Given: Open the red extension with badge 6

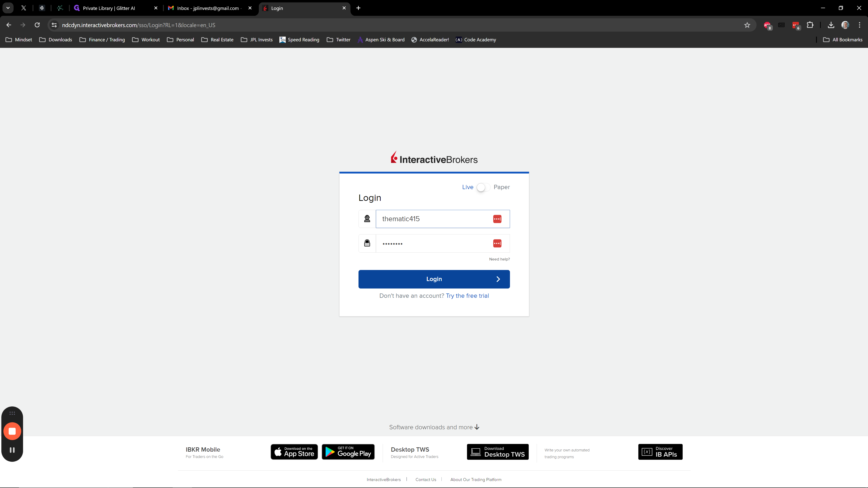Looking at the screenshot, I should [x=796, y=25].
